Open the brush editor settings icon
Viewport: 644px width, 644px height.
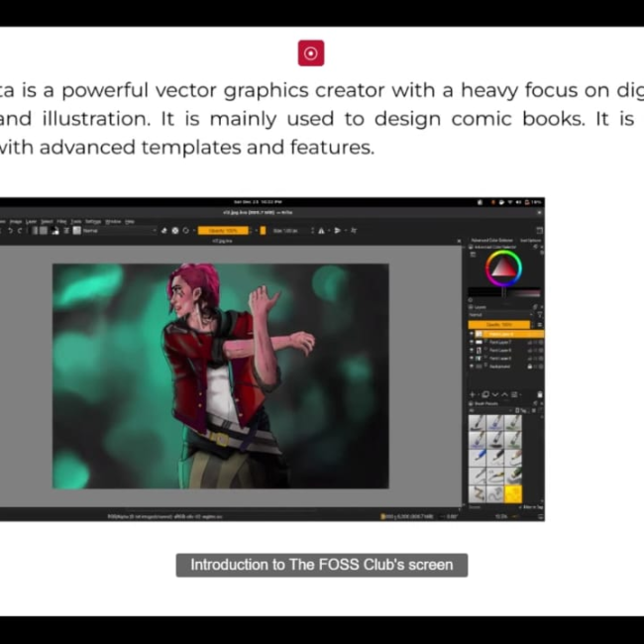66,231
